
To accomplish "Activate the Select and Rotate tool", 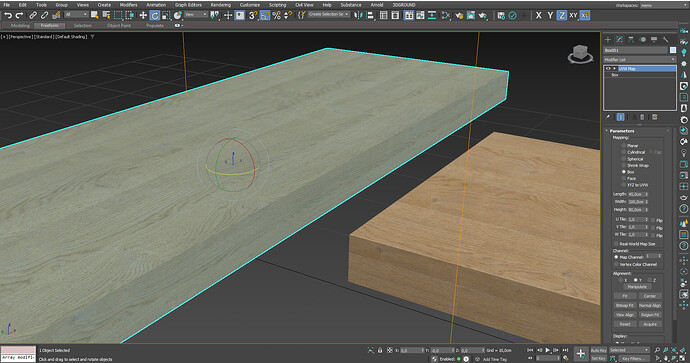I will click(154, 15).
